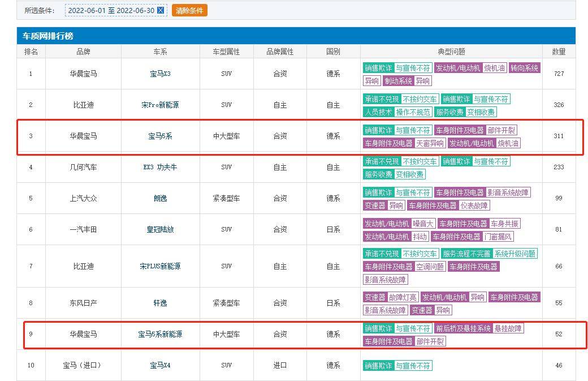Click the 制动系统 tag in 宝马X3 row
The width and height of the screenshot is (588, 381).
(398, 81)
